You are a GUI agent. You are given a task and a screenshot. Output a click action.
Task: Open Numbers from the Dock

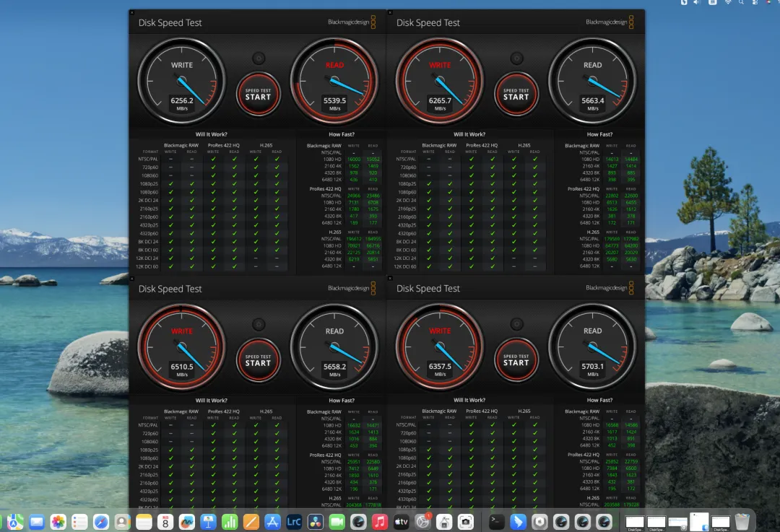click(x=230, y=522)
